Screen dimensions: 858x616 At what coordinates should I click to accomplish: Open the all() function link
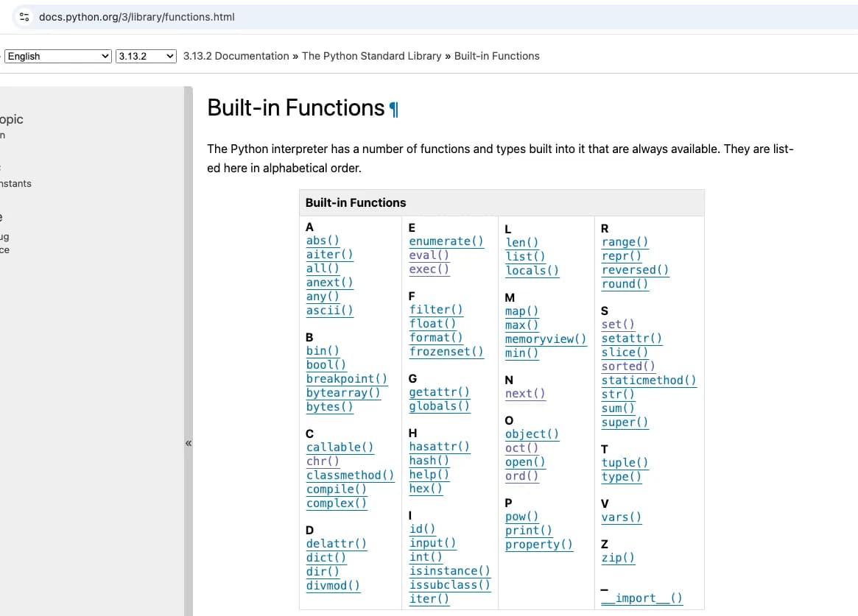tap(323, 269)
